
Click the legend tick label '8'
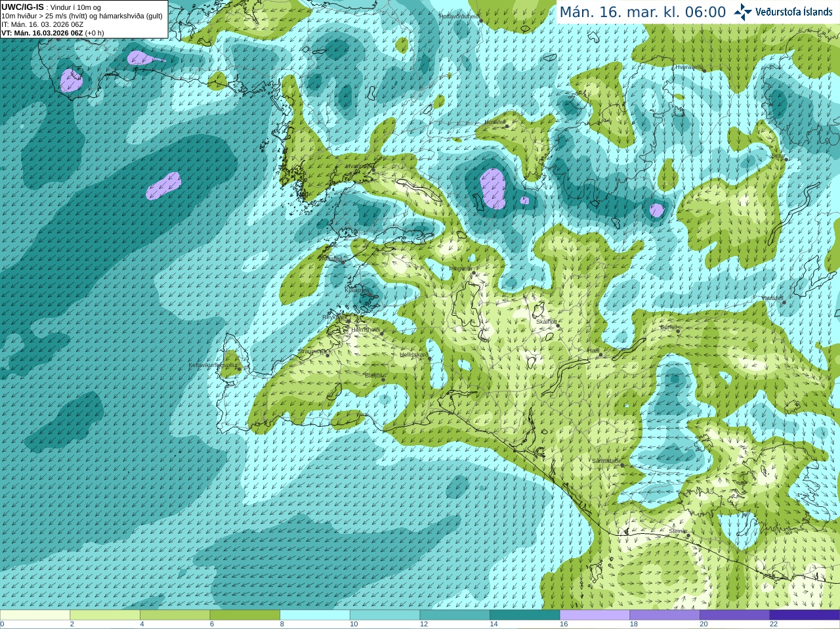[x=282, y=624]
